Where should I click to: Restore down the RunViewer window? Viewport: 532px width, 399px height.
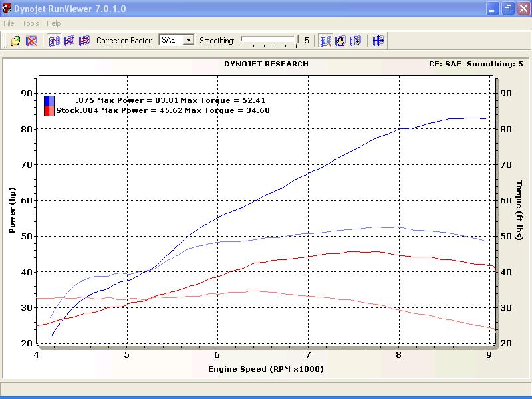[508, 9]
